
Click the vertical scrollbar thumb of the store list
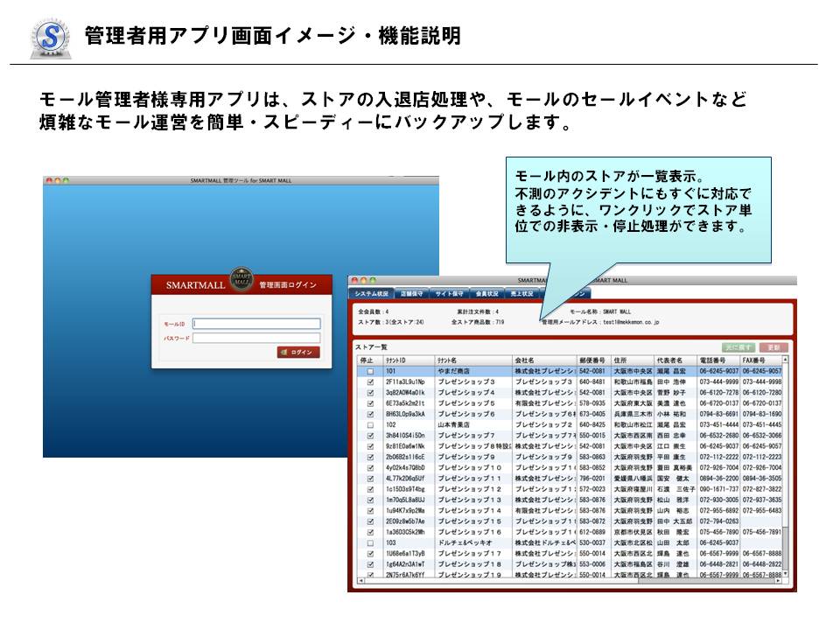pyautogui.click(x=786, y=548)
